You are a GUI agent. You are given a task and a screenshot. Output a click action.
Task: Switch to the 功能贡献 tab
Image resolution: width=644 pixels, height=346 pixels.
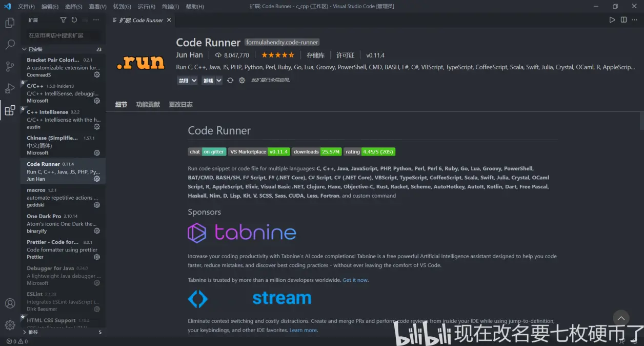click(x=148, y=104)
